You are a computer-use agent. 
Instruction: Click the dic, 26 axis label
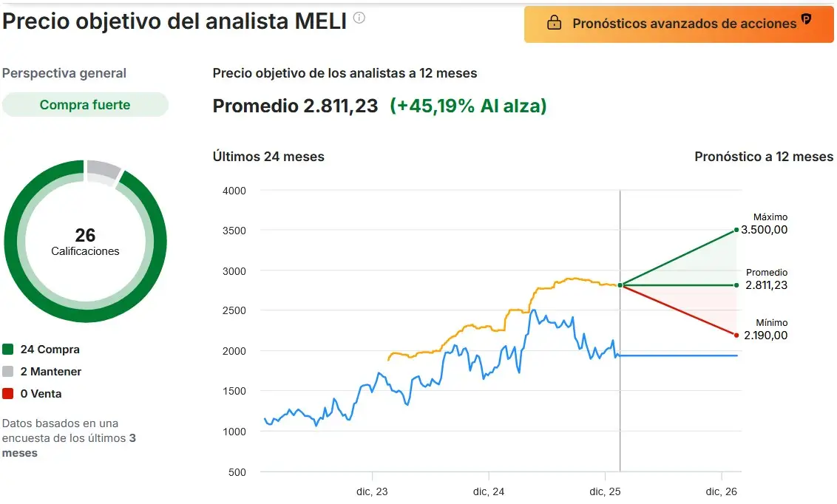[721, 491]
